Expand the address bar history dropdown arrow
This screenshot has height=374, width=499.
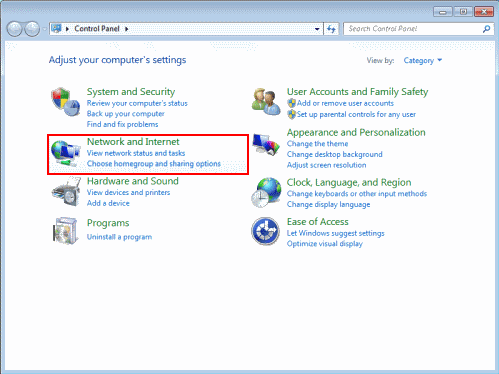tap(317, 29)
